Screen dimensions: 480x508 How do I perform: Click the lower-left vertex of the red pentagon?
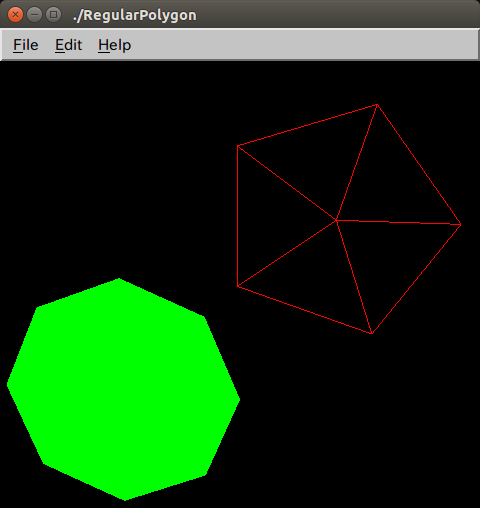237,287
